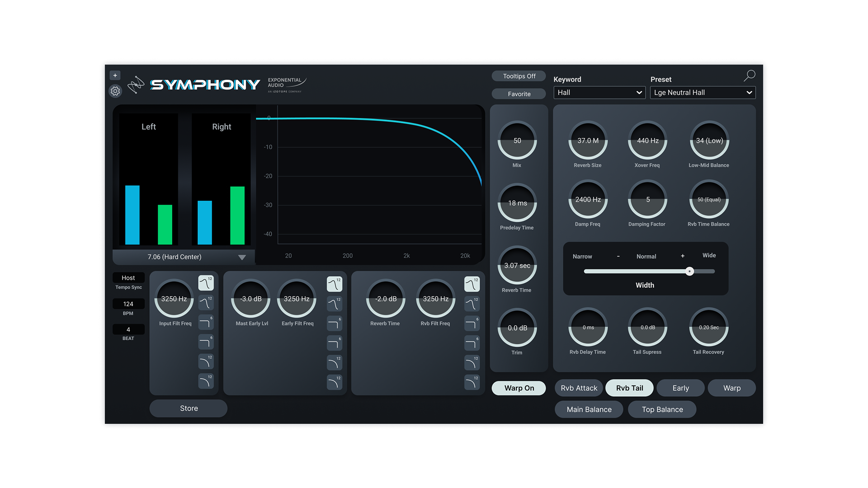
Task: Open the Keyword dropdown showing Hall
Action: point(599,93)
